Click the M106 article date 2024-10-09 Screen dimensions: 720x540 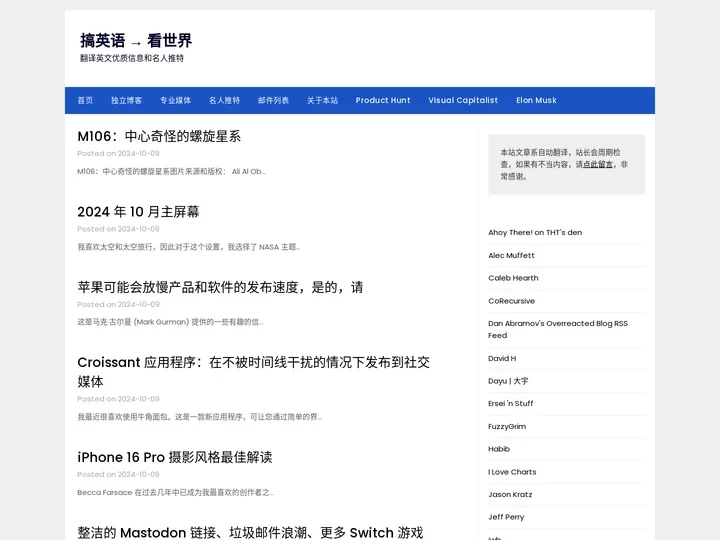[138, 153]
